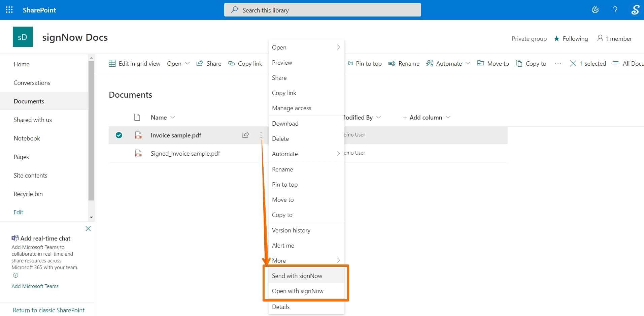Choose Pin to top in context menu
644x316 pixels.
(306, 184)
